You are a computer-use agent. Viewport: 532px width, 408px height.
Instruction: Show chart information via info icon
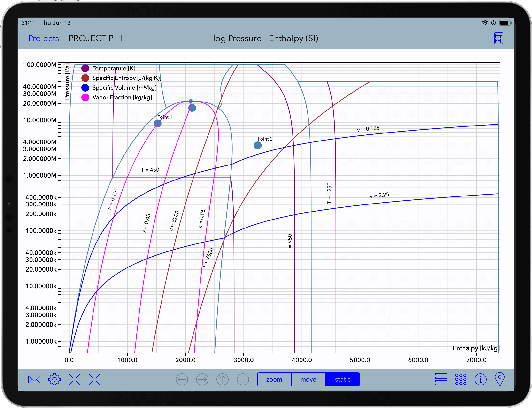pos(481,379)
